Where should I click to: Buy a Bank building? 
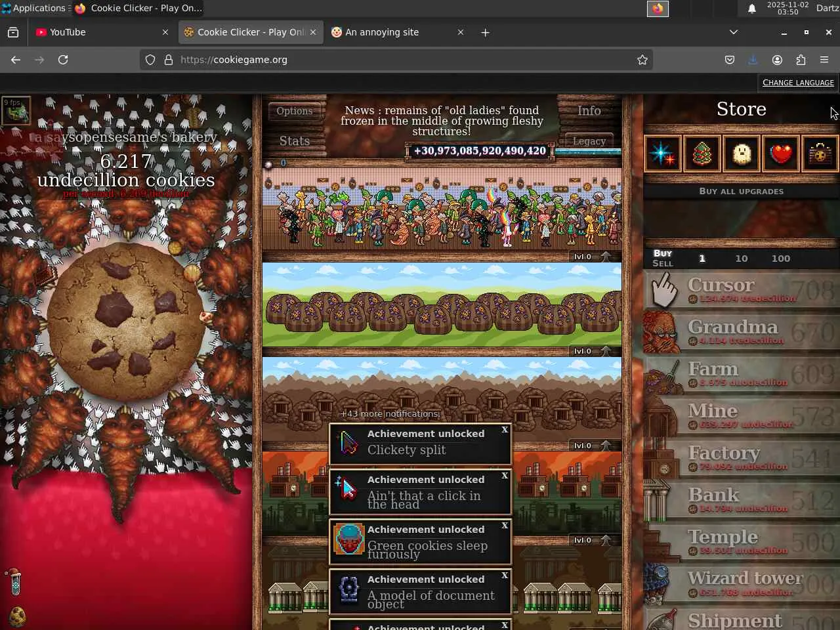[742, 500]
